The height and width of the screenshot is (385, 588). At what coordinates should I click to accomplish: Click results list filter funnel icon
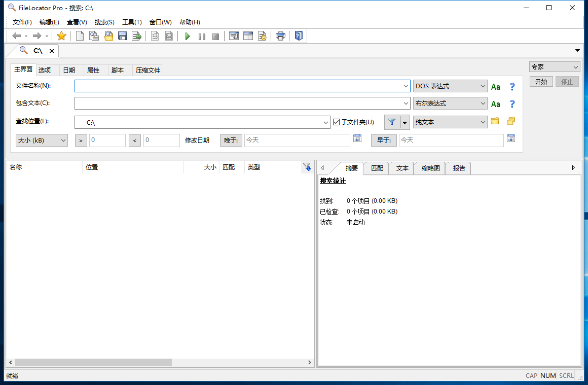coord(307,167)
